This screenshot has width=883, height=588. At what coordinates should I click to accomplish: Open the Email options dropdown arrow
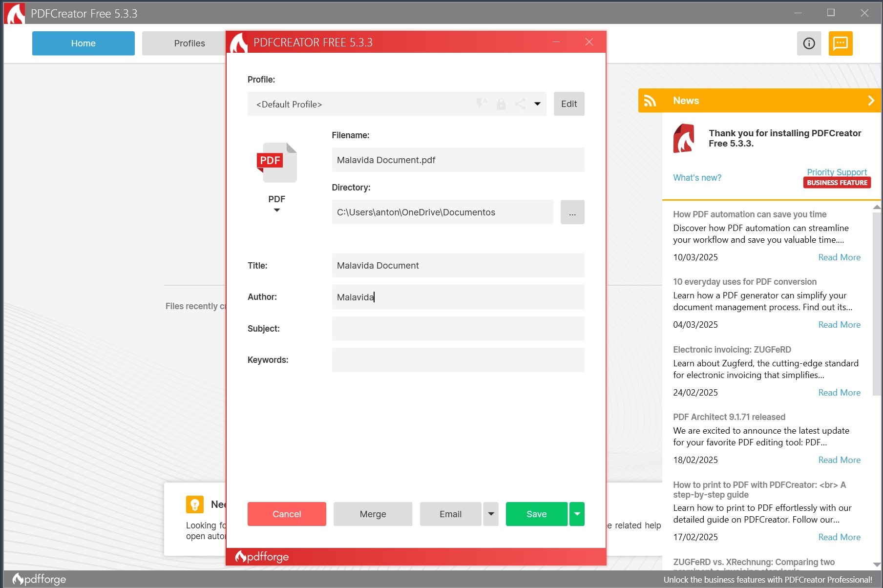491,514
